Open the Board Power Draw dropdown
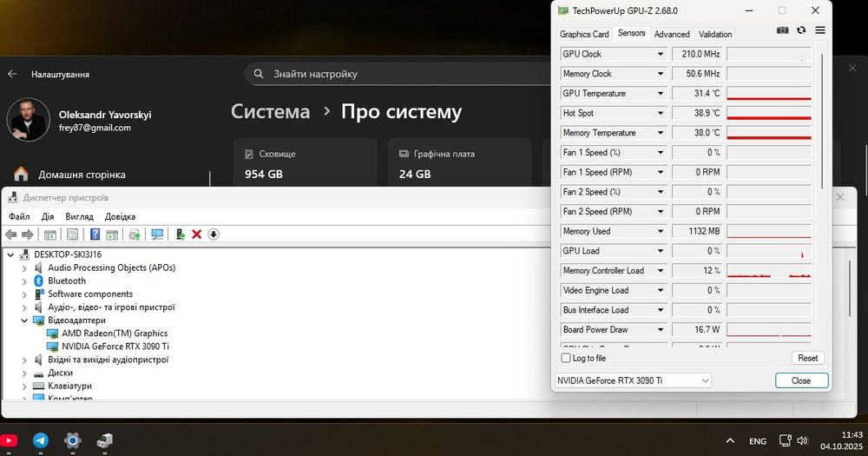This screenshot has width=868, height=456. [x=661, y=330]
